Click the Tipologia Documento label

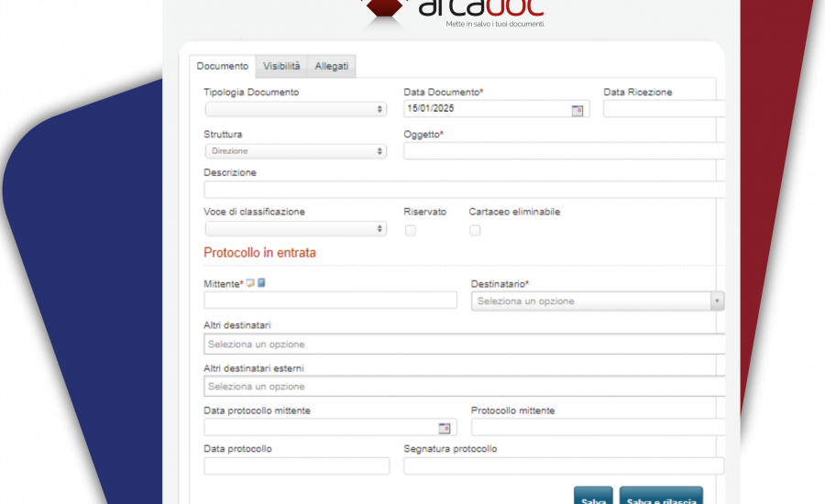point(251,92)
